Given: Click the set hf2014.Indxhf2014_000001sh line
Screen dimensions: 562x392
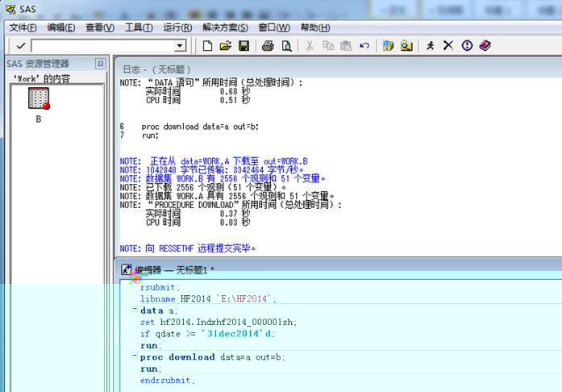Looking at the screenshot, I should coord(219,322).
